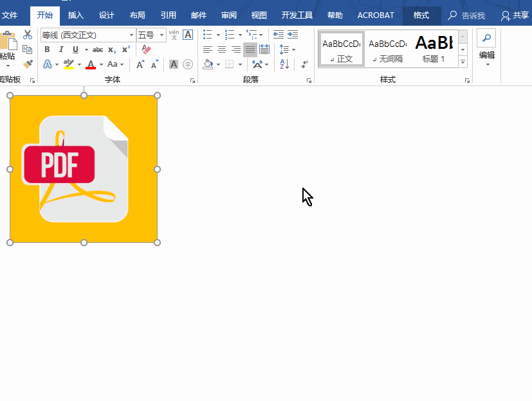Apply the 标题 1 Heading style
Screen dimensions: 532x401
tap(434, 50)
